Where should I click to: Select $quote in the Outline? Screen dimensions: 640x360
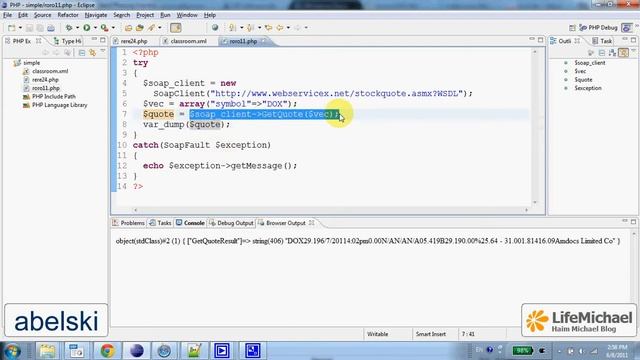583,80
